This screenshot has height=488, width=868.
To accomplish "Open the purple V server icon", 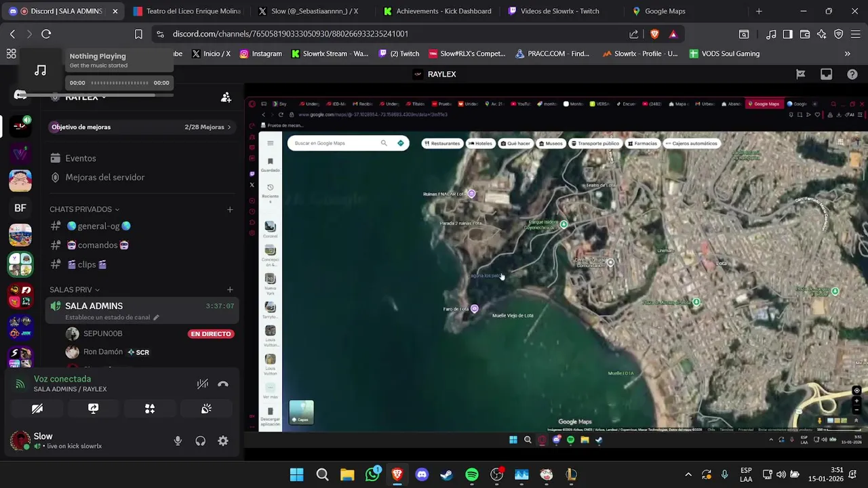I will [x=20, y=154].
